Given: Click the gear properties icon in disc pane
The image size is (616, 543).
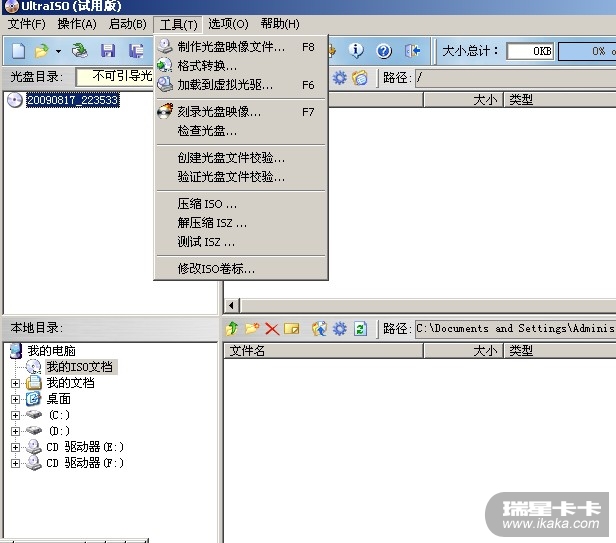Looking at the screenshot, I should tap(340, 78).
